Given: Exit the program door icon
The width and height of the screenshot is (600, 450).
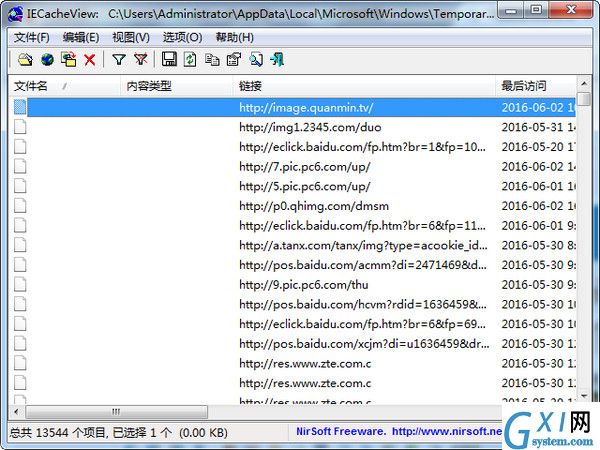Looking at the screenshot, I should (277, 60).
